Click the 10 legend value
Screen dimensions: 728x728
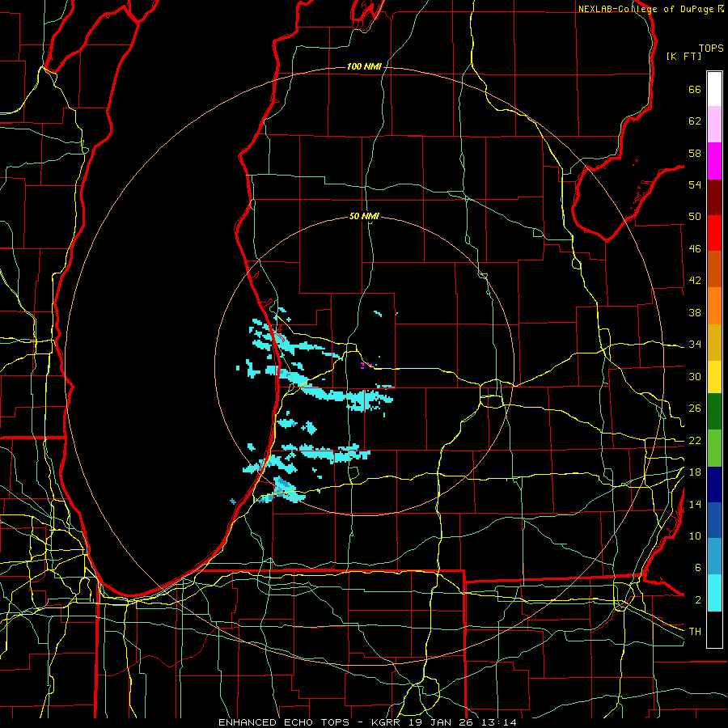pos(695,535)
